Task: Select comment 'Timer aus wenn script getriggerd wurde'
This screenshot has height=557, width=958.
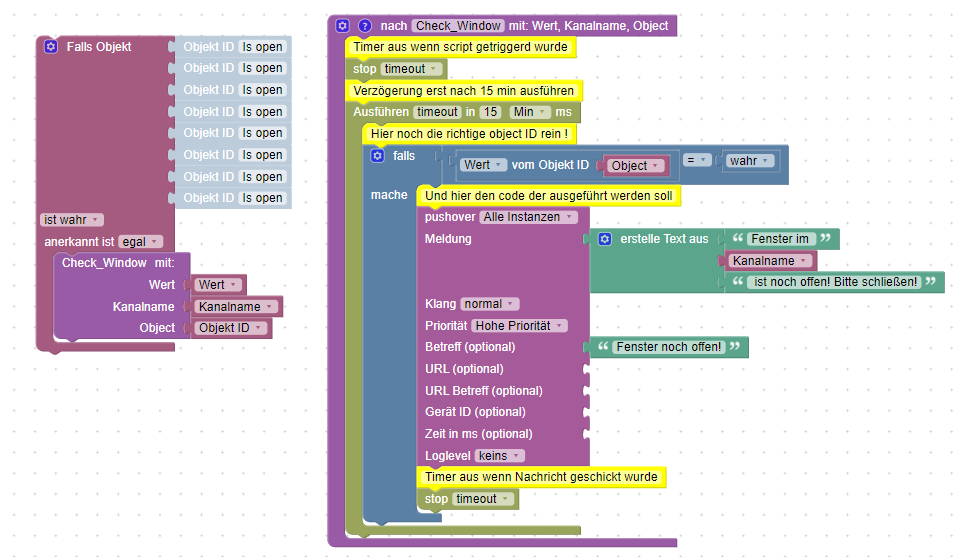Action: [x=461, y=47]
